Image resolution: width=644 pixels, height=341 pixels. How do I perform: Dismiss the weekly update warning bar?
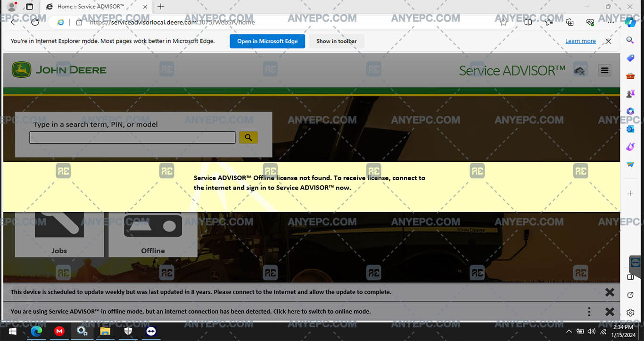tap(610, 292)
